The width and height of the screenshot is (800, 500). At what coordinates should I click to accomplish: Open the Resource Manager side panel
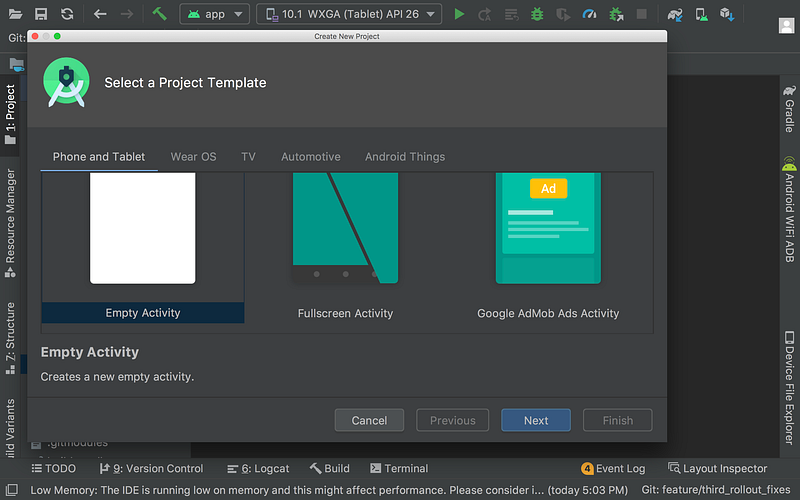10,223
